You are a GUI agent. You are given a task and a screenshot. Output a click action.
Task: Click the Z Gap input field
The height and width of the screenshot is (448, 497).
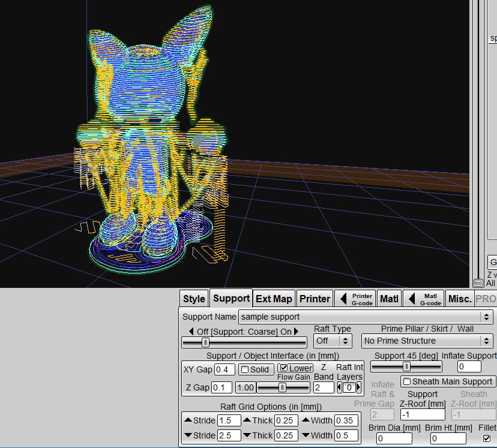pyautogui.click(x=222, y=387)
